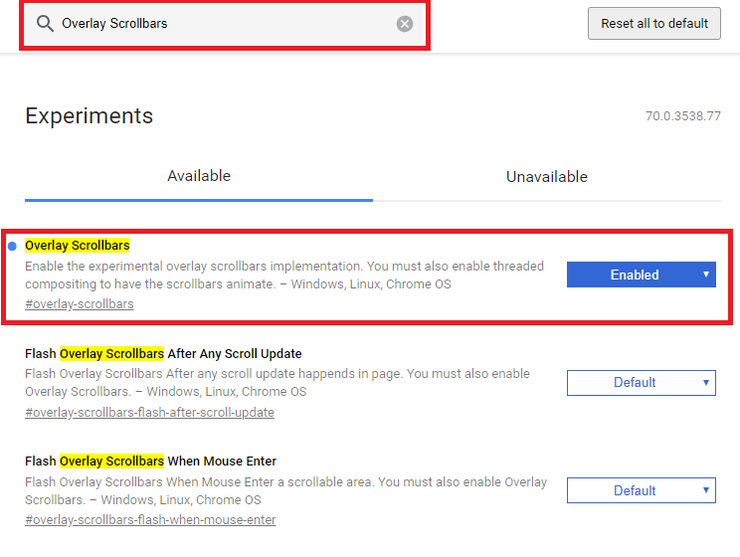Click the search magnifier icon
Viewport: 740px width, 557px height.
45,23
